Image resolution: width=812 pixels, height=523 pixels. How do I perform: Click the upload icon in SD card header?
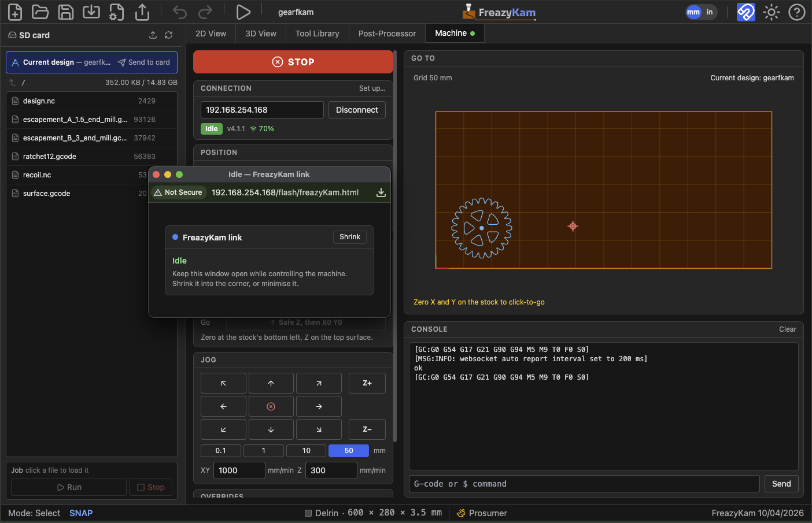point(153,35)
